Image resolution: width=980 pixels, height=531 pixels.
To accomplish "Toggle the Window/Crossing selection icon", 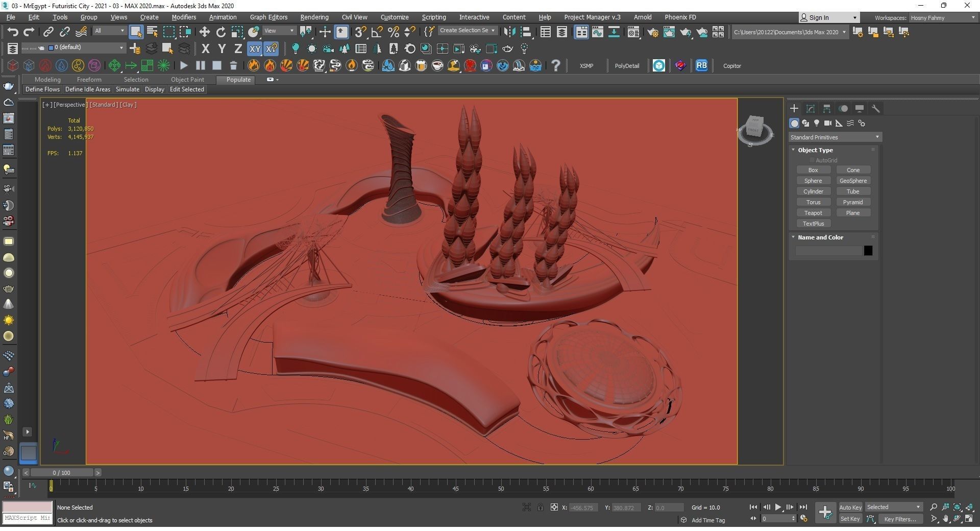I will tap(185, 32).
